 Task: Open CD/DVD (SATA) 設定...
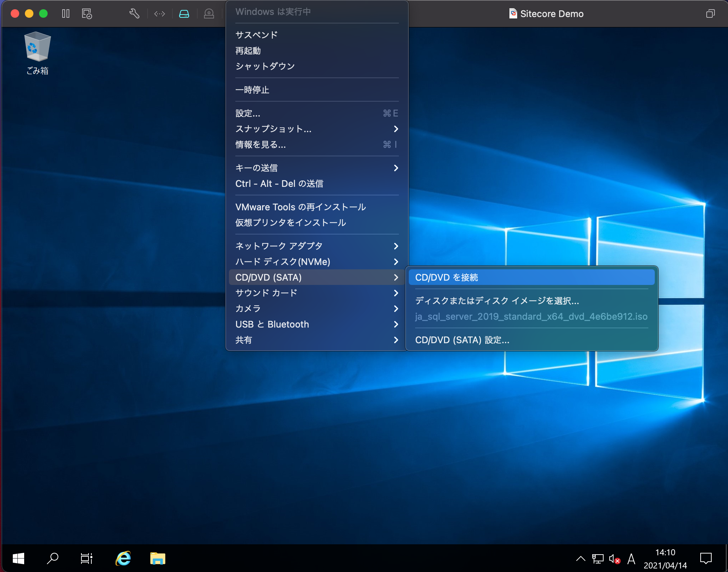point(531,340)
